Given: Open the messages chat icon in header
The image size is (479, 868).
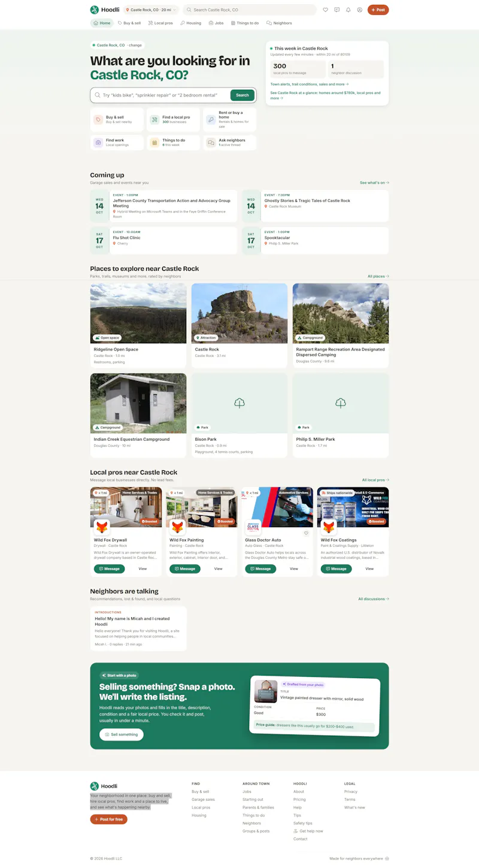Looking at the screenshot, I should point(337,10).
